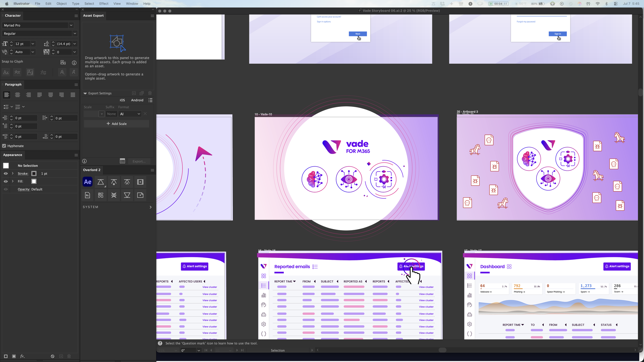The image size is (644, 362).
Task: Click the Overlord Ai document icon
Action: click(x=88, y=195)
